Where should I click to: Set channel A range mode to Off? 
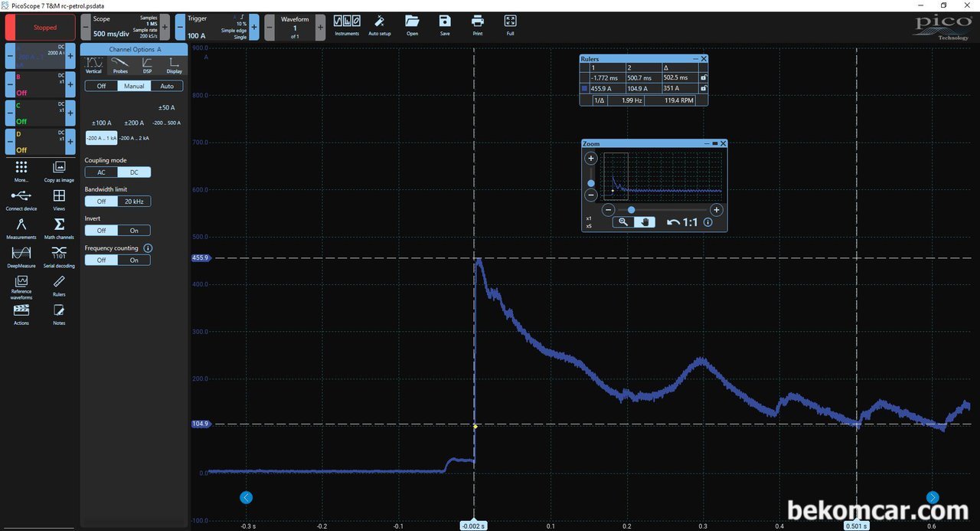point(101,86)
